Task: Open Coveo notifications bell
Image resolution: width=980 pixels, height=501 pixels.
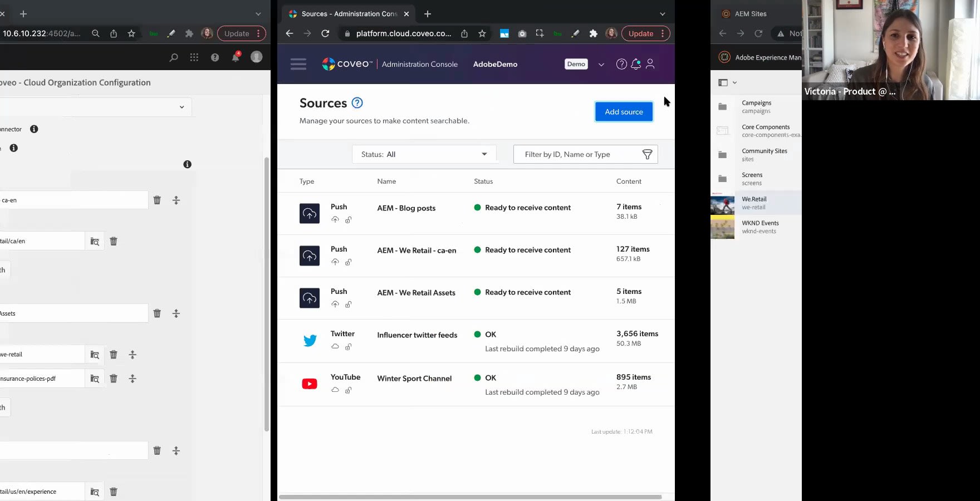Action: click(635, 64)
